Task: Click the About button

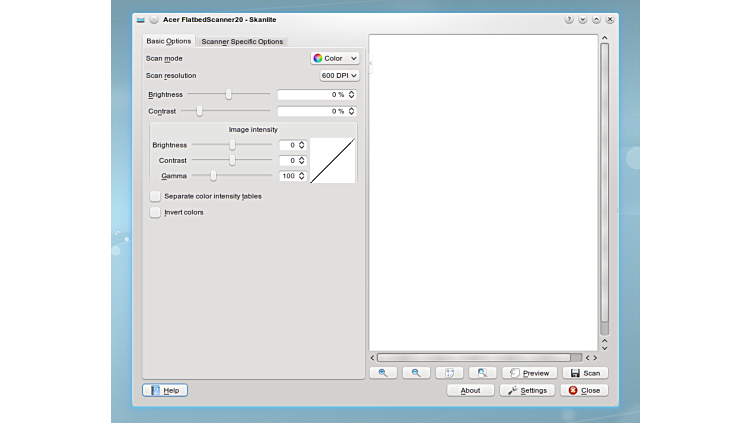Action: click(470, 390)
